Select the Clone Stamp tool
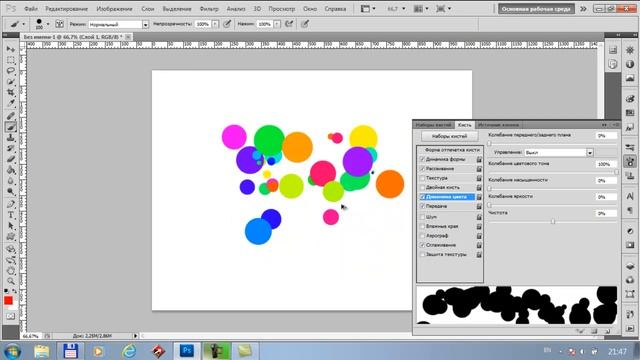Image resolution: width=640 pixels, height=360 pixels. pyautogui.click(x=11, y=138)
